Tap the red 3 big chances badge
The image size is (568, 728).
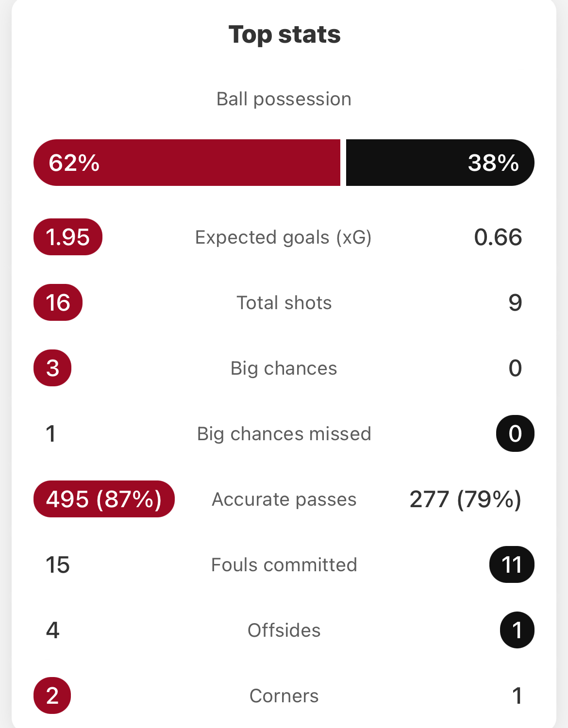click(x=52, y=368)
